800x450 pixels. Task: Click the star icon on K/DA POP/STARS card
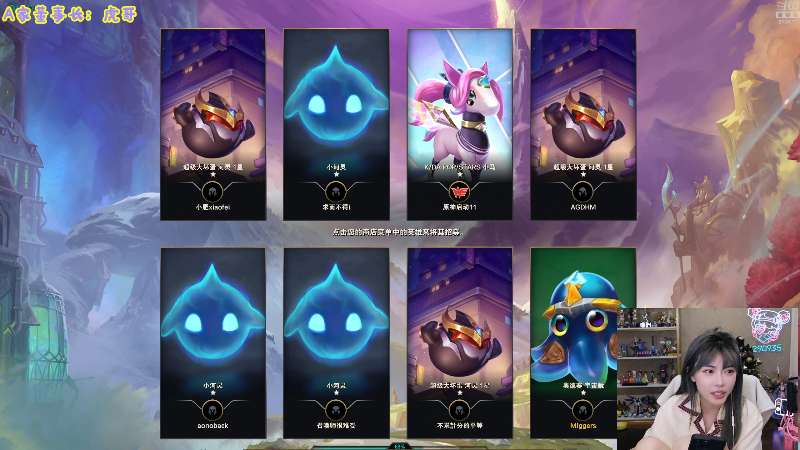click(x=460, y=174)
